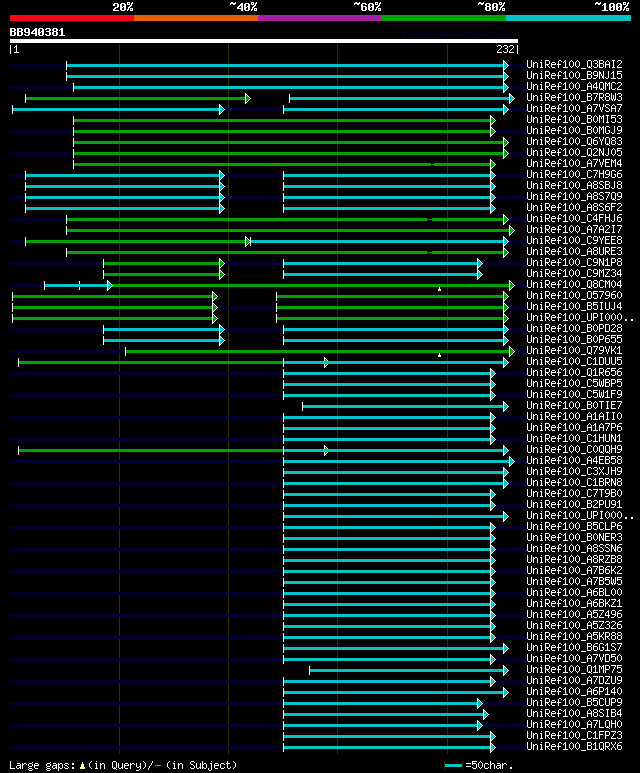Click hit label UniRef100_B0MI53
This screenshot has width=640, height=773.
(574, 119)
